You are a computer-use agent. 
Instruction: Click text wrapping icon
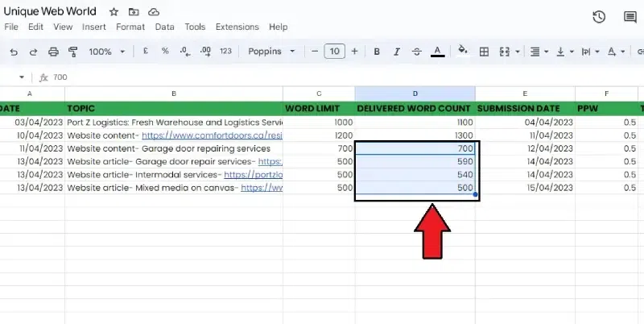[586, 52]
